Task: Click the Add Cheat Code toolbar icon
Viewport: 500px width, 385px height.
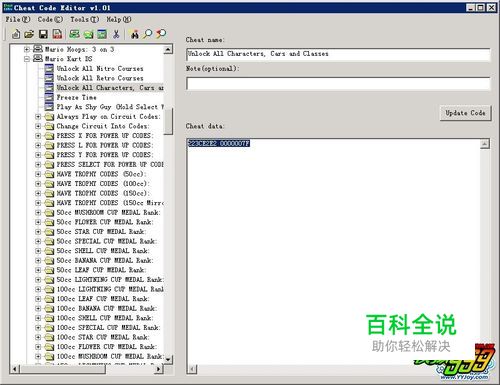Action: [102, 34]
